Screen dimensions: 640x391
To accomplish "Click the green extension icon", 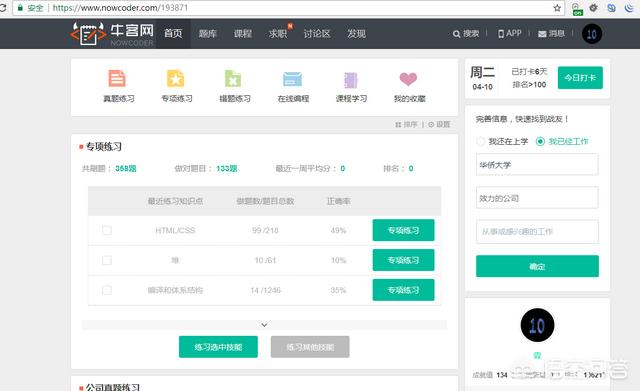I will [577, 9].
